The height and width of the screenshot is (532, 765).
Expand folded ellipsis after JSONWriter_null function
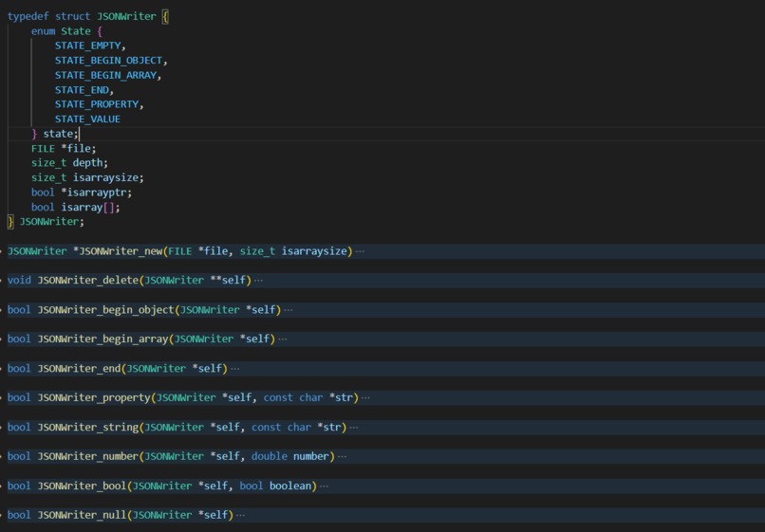pos(240,515)
